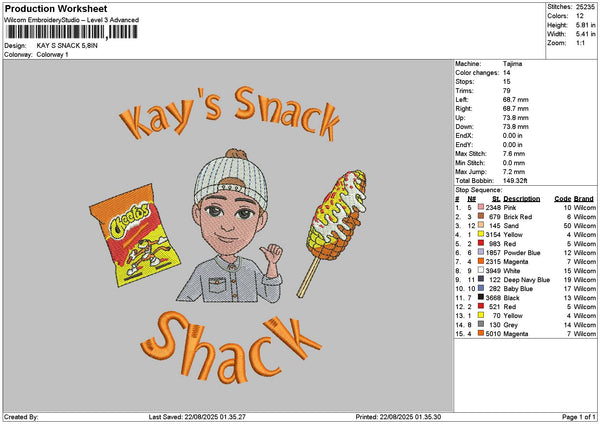Screen dimensions: 600x424
Task: Click the Color changes value 14
Action: 507,73
